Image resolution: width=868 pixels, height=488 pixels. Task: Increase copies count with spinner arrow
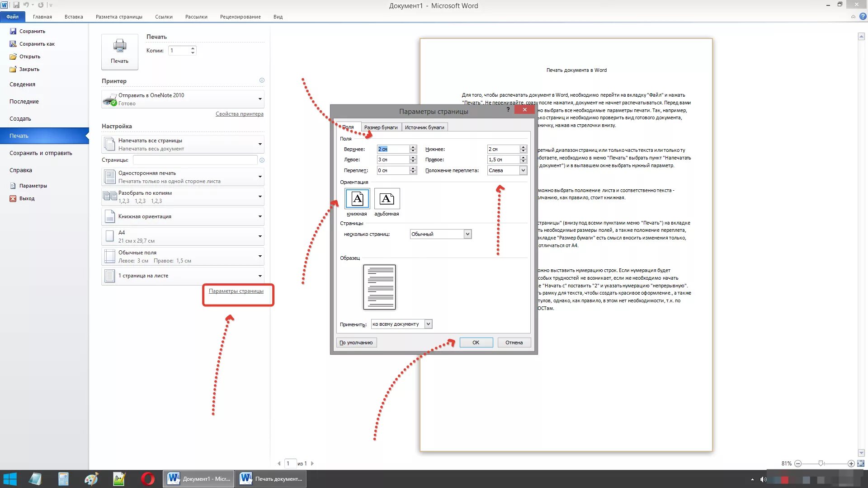193,48
